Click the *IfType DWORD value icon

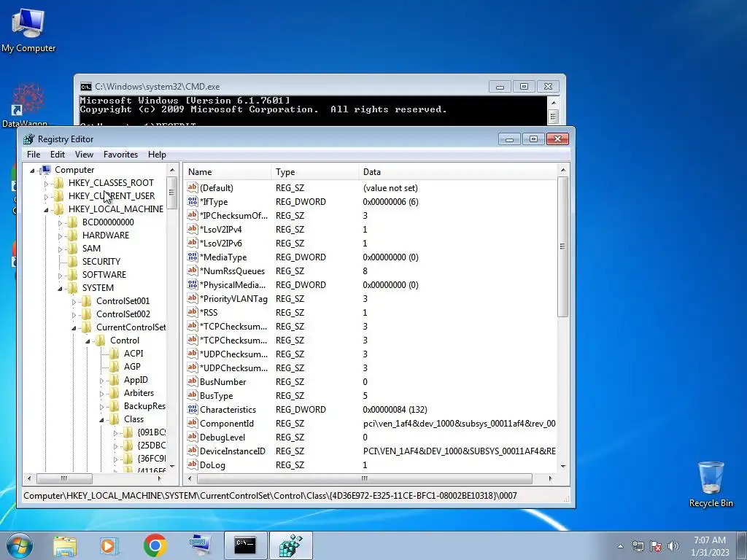pyautogui.click(x=193, y=201)
